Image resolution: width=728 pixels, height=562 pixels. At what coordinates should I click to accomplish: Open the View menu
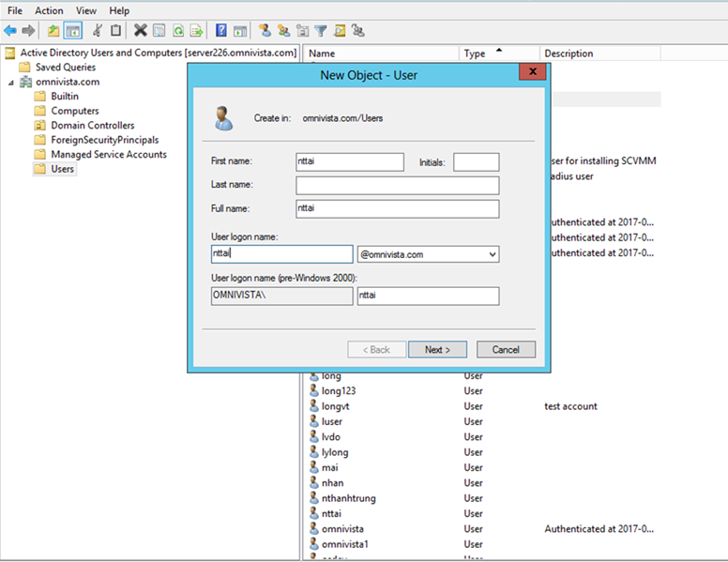click(x=86, y=10)
